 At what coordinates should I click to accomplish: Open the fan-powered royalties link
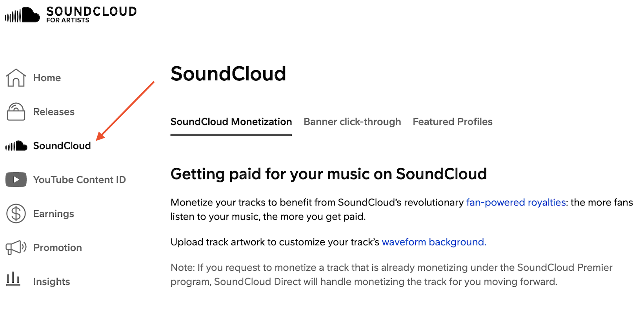516,202
